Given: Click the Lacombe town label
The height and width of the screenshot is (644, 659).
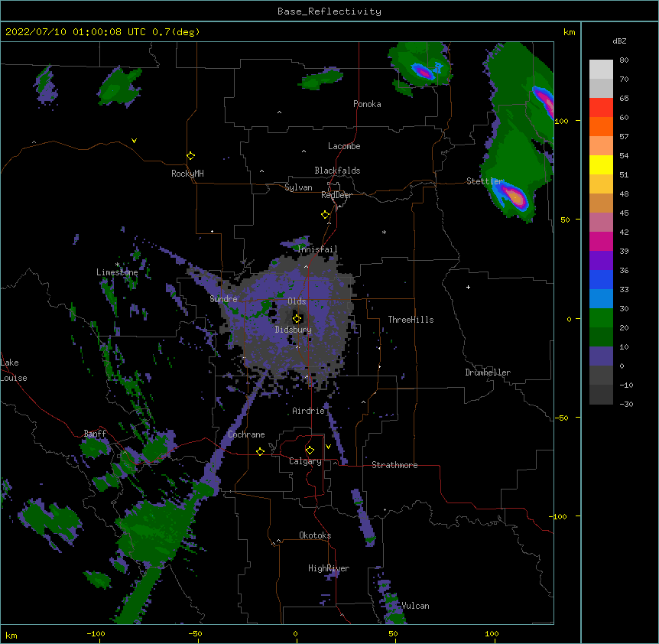Looking at the screenshot, I should click(x=344, y=146).
